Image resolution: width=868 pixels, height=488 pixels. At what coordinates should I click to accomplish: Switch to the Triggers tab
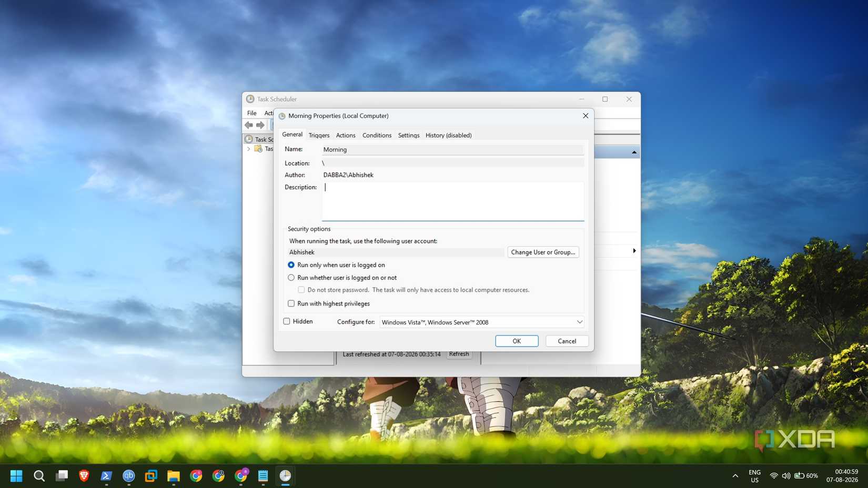point(319,135)
